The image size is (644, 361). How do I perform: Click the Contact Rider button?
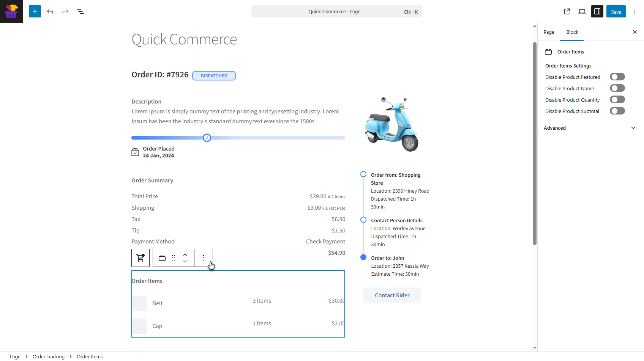pyautogui.click(x=392, y=295)
